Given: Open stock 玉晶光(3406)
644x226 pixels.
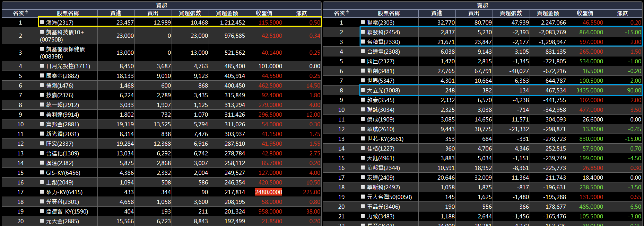Looking at the screenshot, I should click(x=383, y=207).
